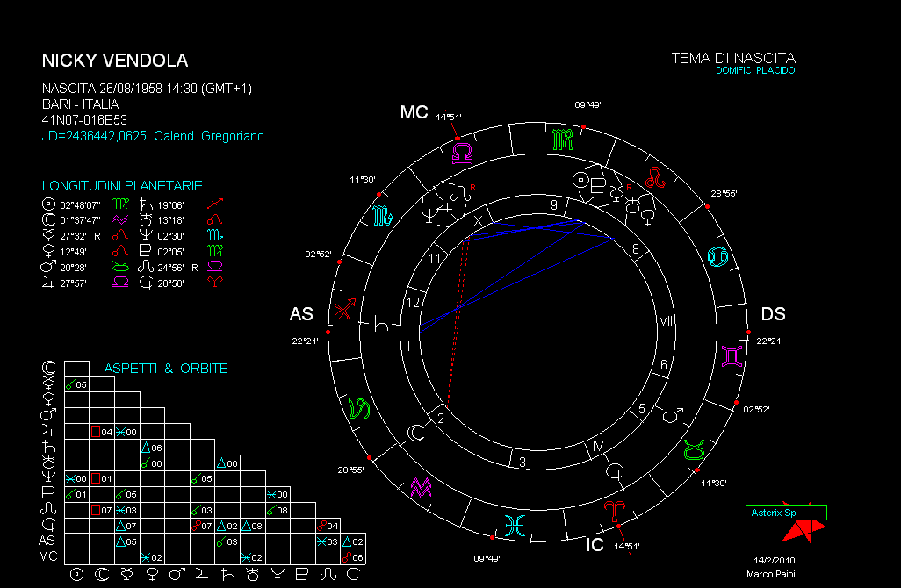The width and height of the screenshot is (901, 588).
Task: Click the Libra glyph near the MC
Action: 462,154
